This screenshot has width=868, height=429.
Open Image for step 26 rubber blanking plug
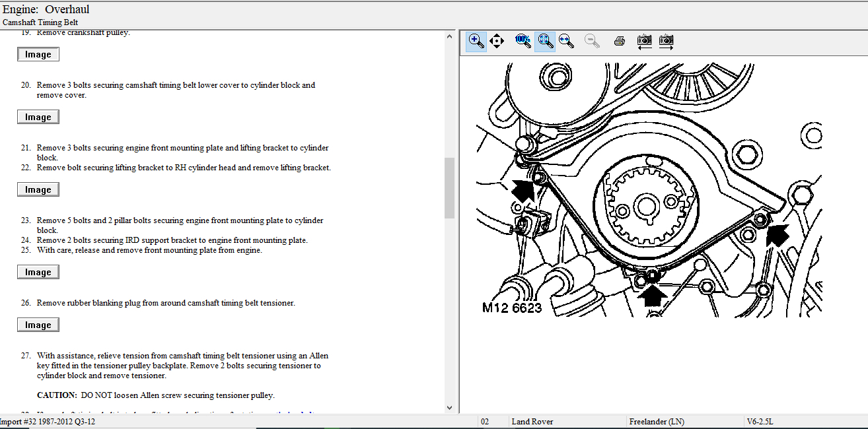[x=38, y=325]
